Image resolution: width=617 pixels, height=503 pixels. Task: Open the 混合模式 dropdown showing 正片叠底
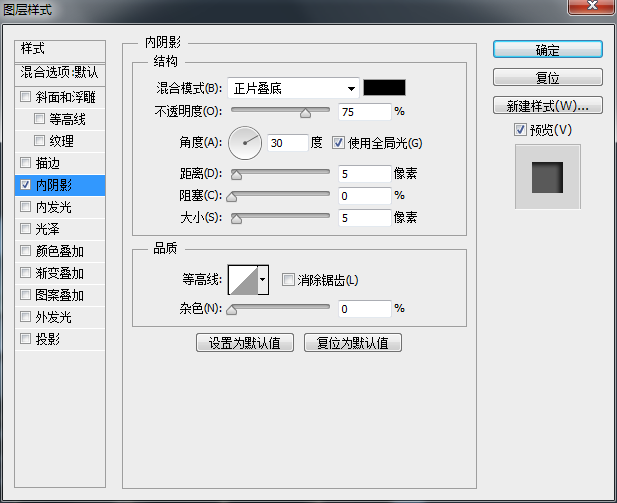[x=294, y=88]
